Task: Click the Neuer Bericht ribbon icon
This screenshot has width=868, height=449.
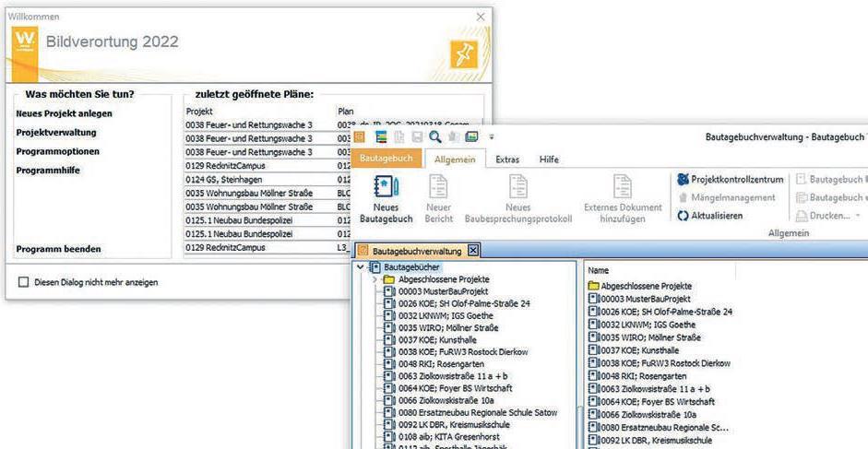Action: tap(438, 187)
